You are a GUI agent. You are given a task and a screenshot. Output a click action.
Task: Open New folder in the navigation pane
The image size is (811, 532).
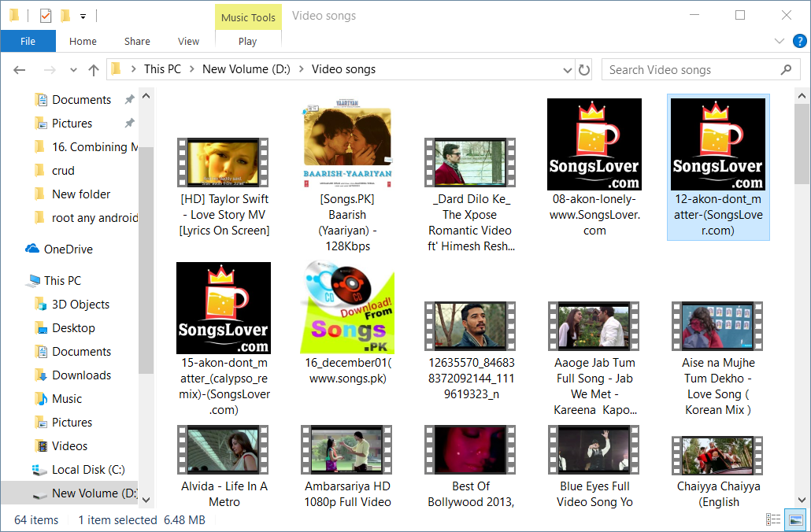pyautogui.click(x=72, y=194)
